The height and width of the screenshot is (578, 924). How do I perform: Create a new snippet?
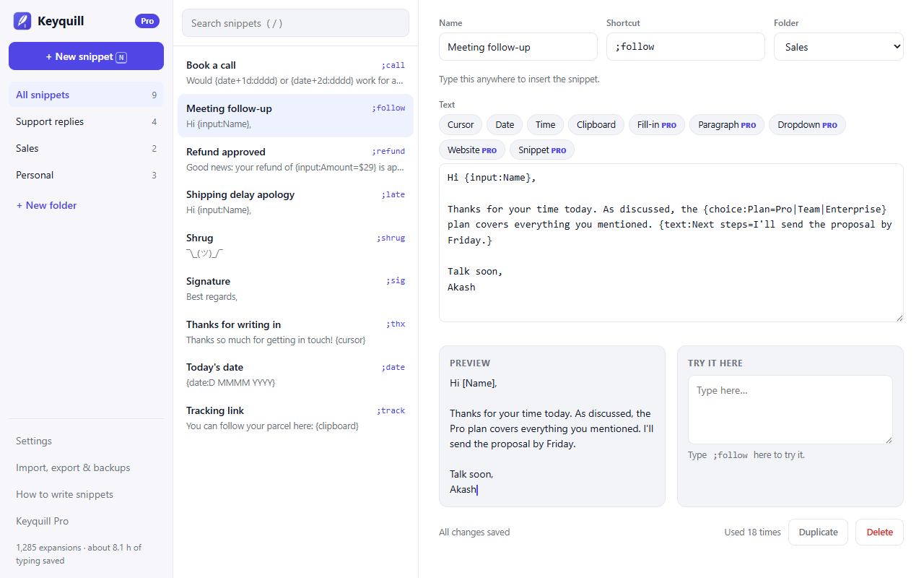[86, 56]
